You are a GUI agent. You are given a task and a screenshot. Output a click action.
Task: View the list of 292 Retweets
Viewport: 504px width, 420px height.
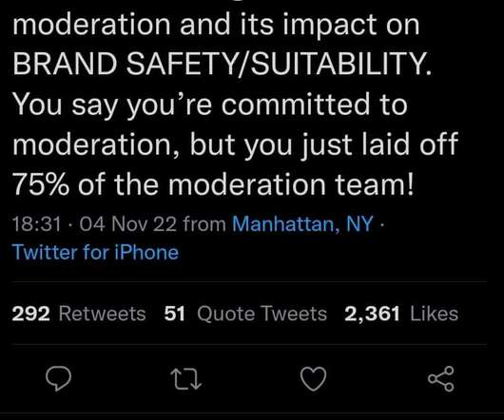coord(79,314)
